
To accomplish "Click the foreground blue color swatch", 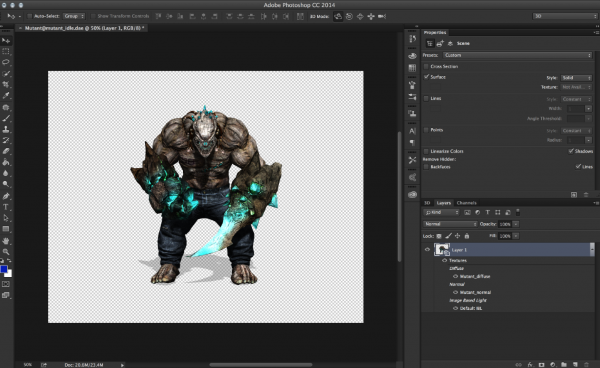I will (3, 269).
